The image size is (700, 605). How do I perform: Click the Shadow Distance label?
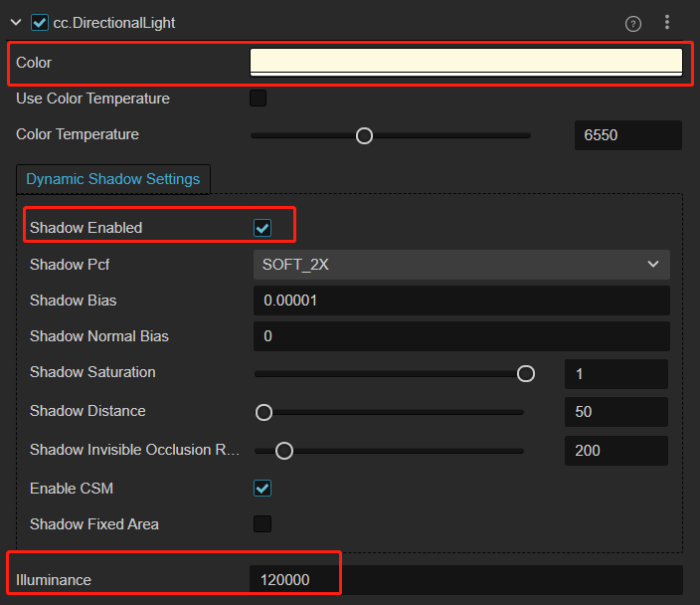87,411
